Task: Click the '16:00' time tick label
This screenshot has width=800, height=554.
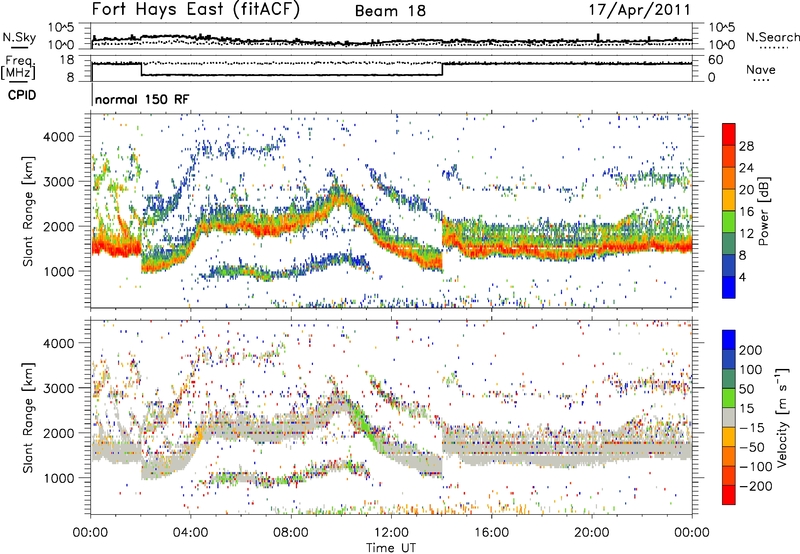Action: [491, 533]
